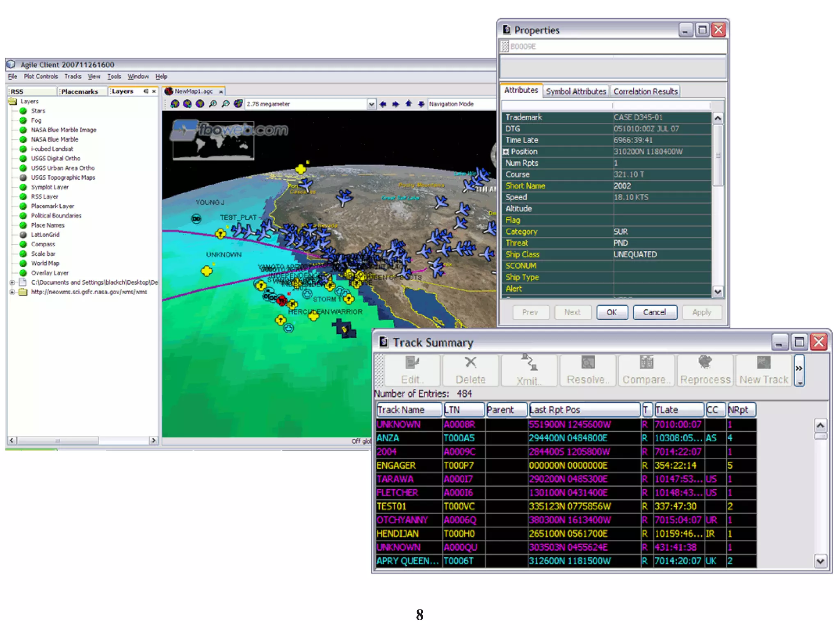Toggle NASA Blue Marble Image layer
Screen dimensions: 840x630
(23, 130)
